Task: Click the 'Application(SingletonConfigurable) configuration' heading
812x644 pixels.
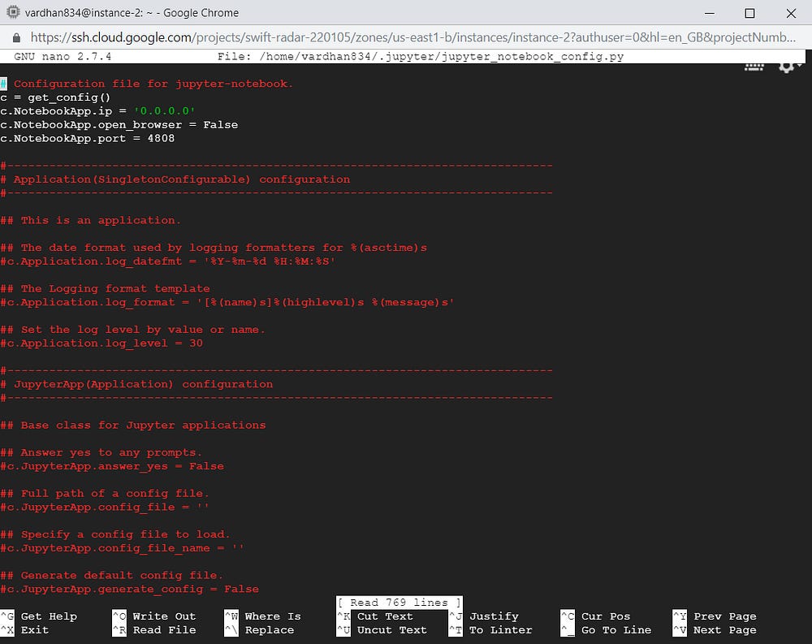Action: click(x=182, y=179)
